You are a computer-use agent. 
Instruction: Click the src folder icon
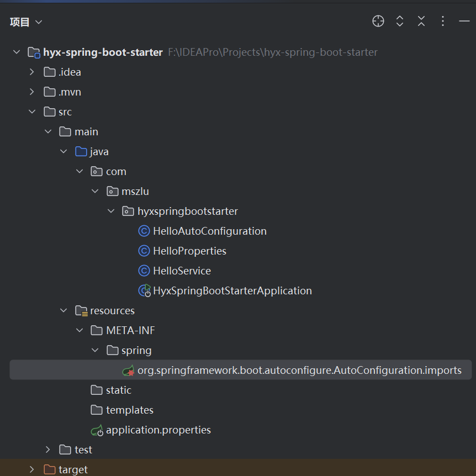tap(50, 112)
